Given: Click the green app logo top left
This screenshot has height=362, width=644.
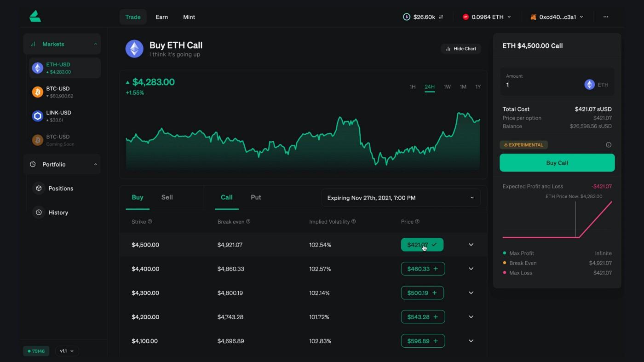Looking at the screenshot, I should [35, 15].
